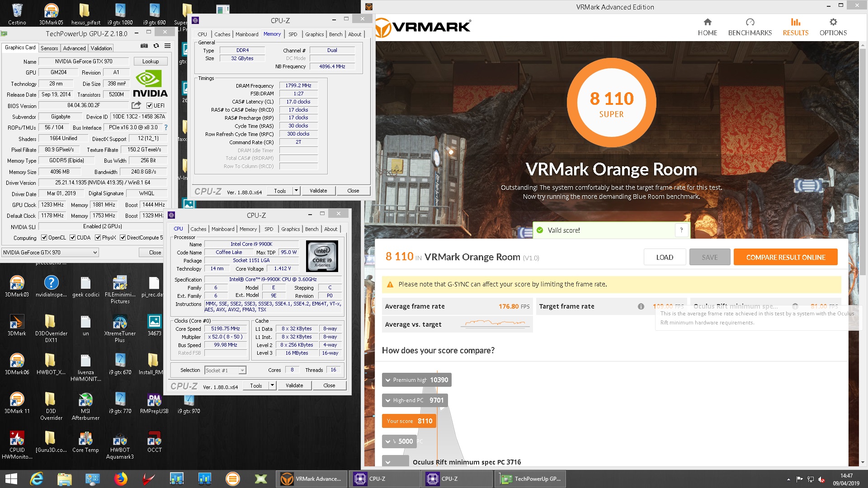868x488 pixels.
Task: Switch to TechPowerUp GPU-Z in taskbar
Action: pos(531,479)
